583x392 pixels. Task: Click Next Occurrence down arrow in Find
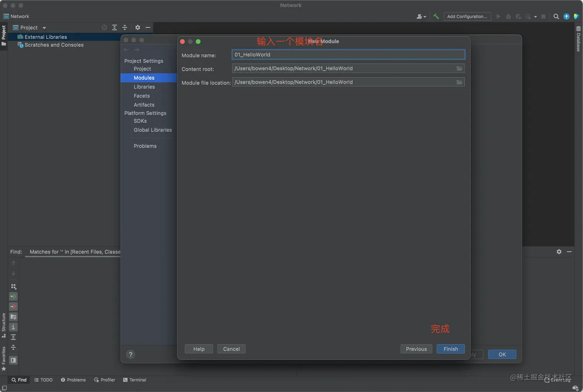click(13, 273)
